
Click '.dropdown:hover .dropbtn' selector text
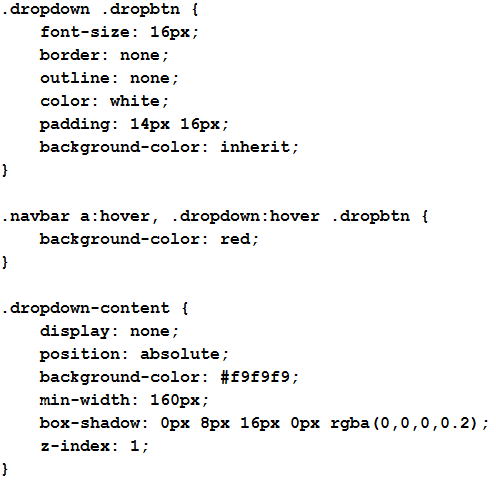[291, 217]
